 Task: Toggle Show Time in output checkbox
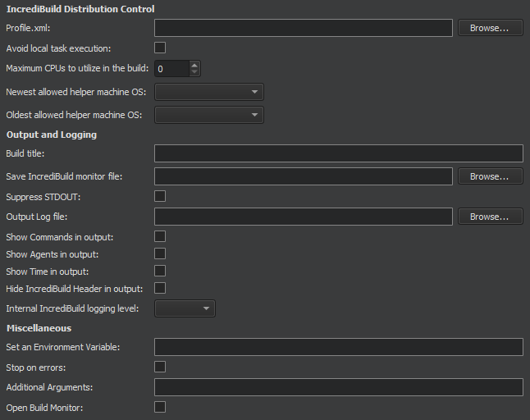coord(160,271)
